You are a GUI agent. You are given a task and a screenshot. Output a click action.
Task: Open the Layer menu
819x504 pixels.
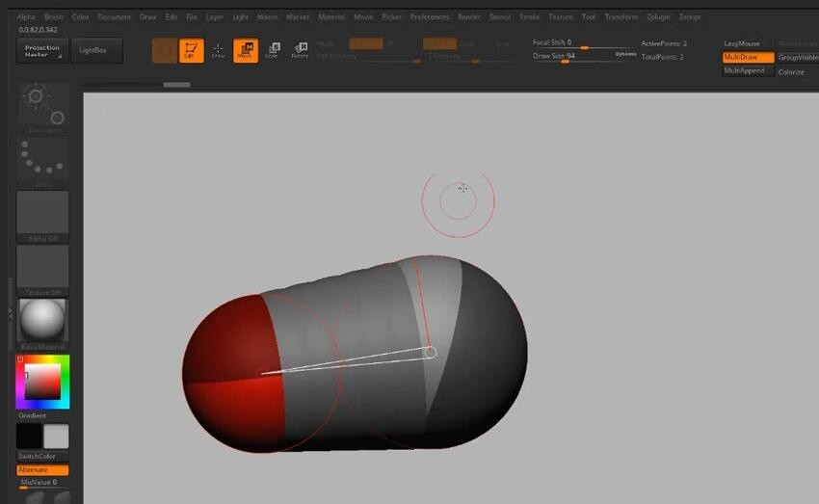215,17
